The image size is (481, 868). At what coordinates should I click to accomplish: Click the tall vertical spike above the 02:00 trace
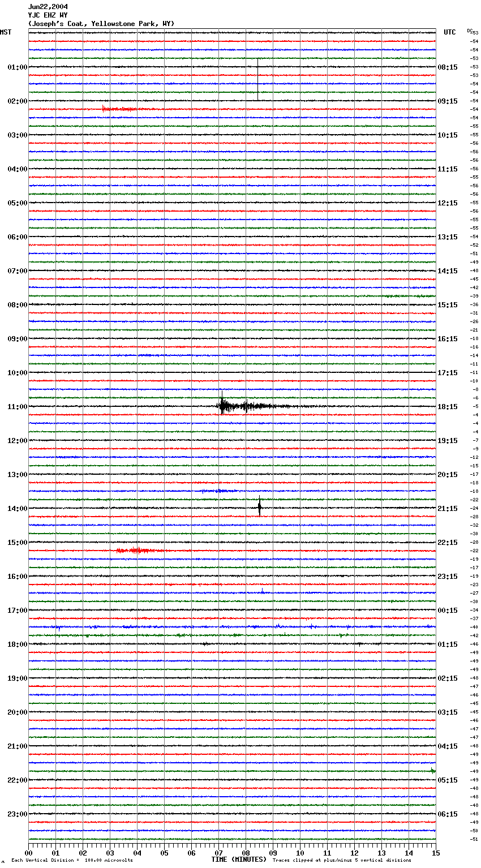pos(258,79)
